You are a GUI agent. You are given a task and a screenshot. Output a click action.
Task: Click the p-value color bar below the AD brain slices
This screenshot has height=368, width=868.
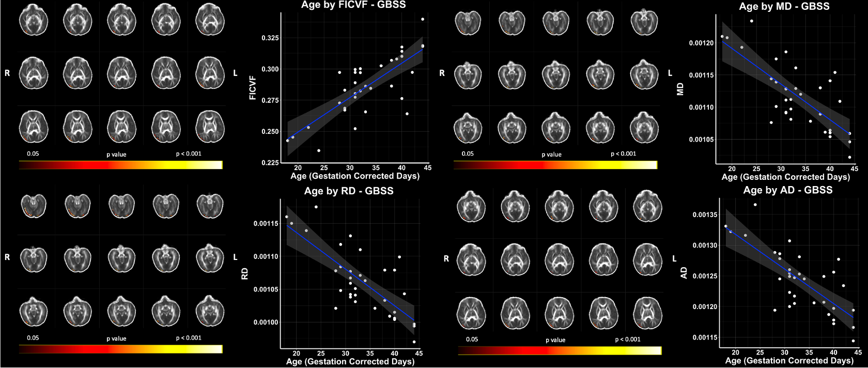tap(559, 351)
